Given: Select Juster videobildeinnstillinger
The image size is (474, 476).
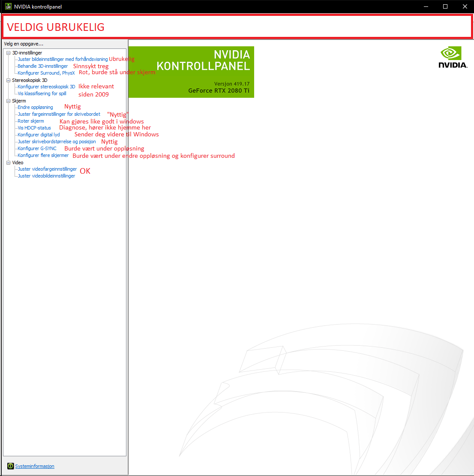Looking at the screenshot, I should (x=46, y=176).
